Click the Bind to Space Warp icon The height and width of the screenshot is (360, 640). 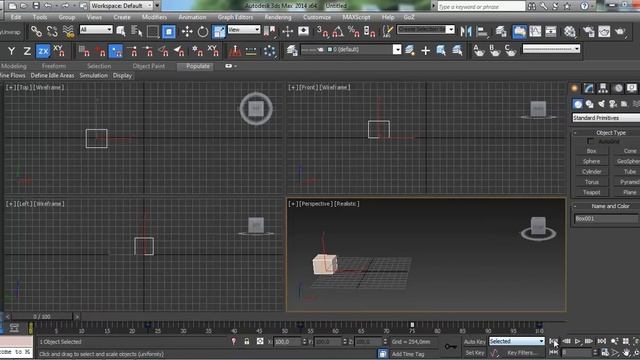coord(68,31)
